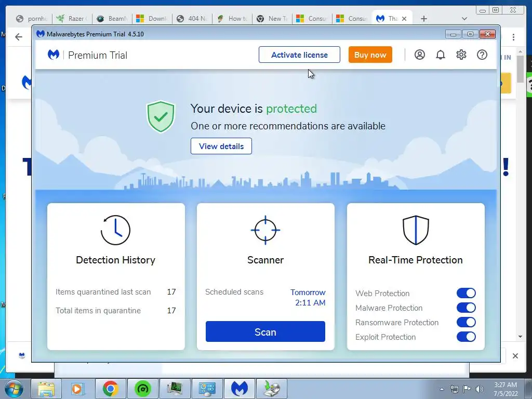532x399 pixels.
Task: Switch to the New Tab Chrome tab
Action: coord(272,19)
